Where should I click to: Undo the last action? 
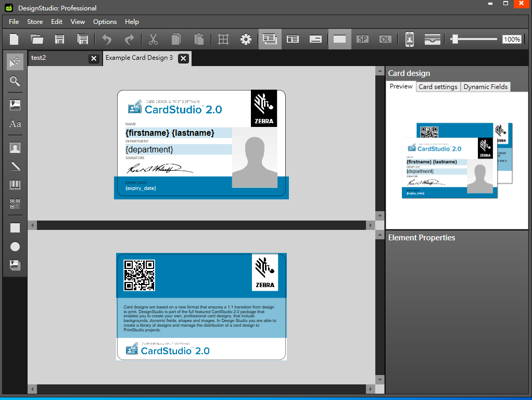pos(107,40)
